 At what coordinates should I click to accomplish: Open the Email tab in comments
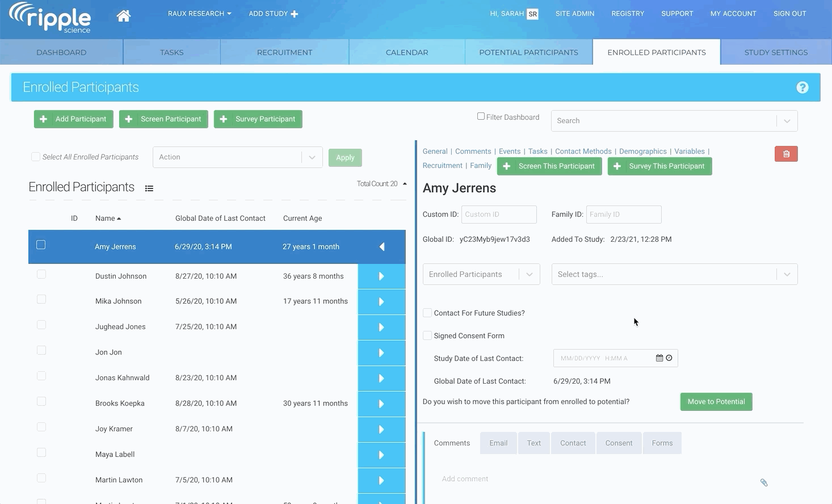pyautogui.click(x=498, y=443)
